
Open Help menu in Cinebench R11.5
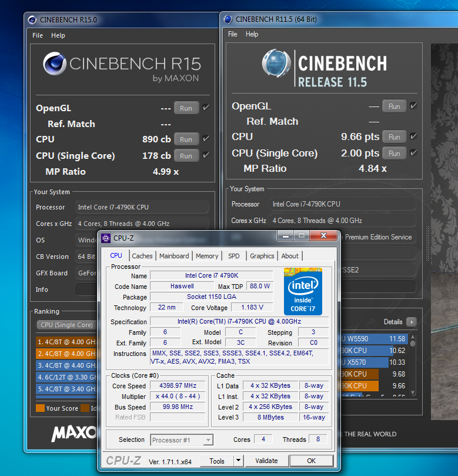click(x=252, y=34)
